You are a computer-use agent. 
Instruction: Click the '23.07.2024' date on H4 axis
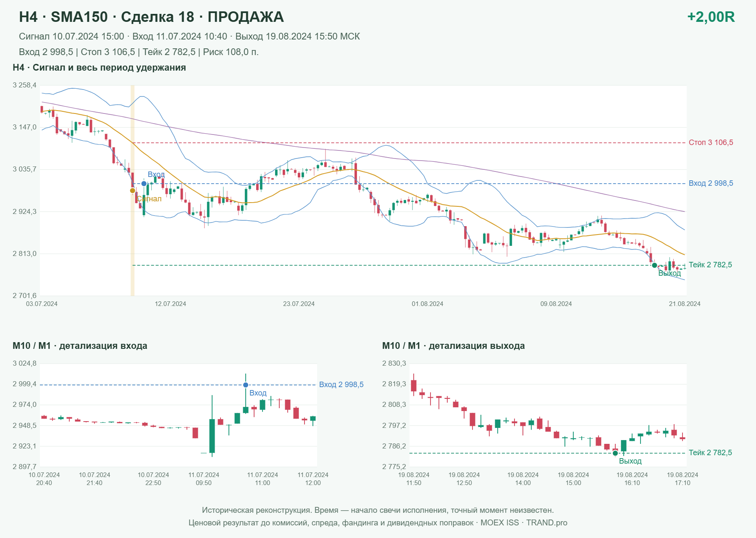click(299, 304)
